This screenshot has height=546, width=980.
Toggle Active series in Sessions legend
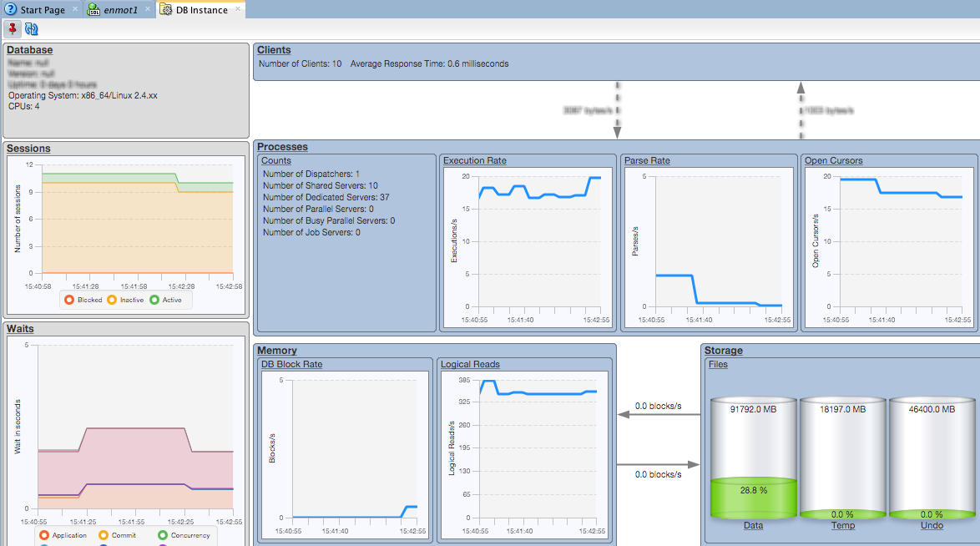166,300
